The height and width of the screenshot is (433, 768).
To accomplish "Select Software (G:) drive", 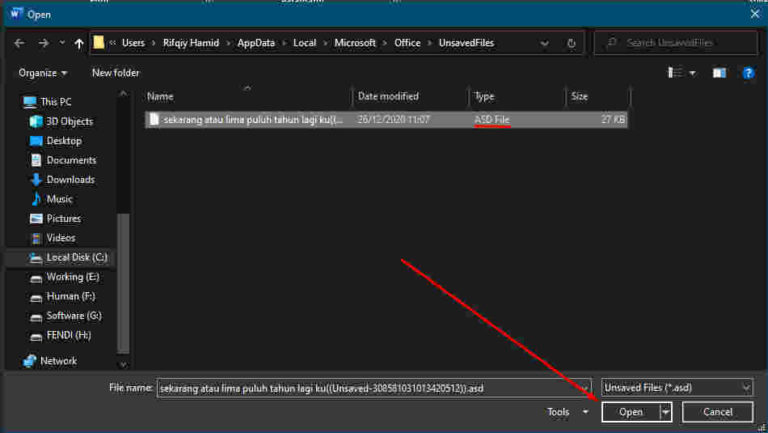I will click(x=66, y=316).
